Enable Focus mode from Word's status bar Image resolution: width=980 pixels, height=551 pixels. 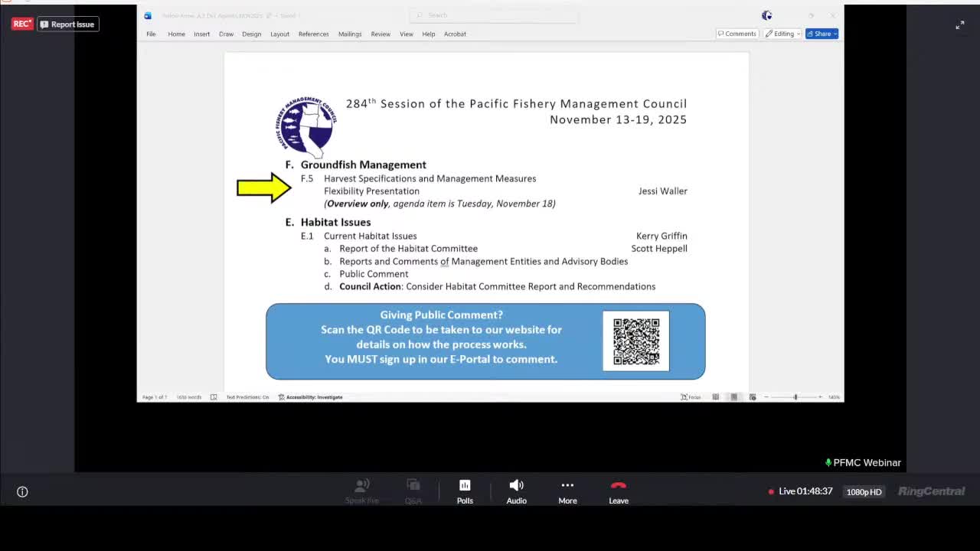tap(688, 397)
